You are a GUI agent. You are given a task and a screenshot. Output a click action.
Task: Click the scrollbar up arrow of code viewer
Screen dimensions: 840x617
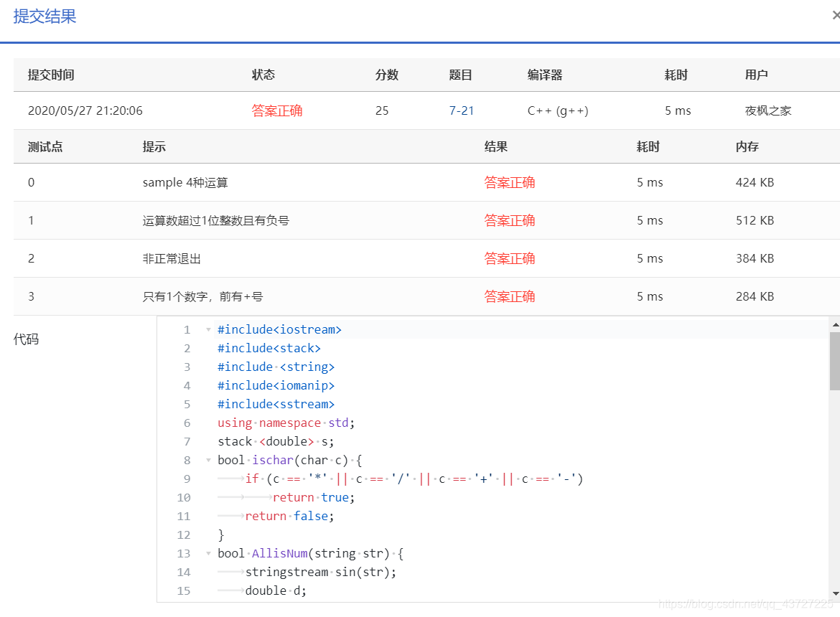pyautogui.click(x=834, y=324)
